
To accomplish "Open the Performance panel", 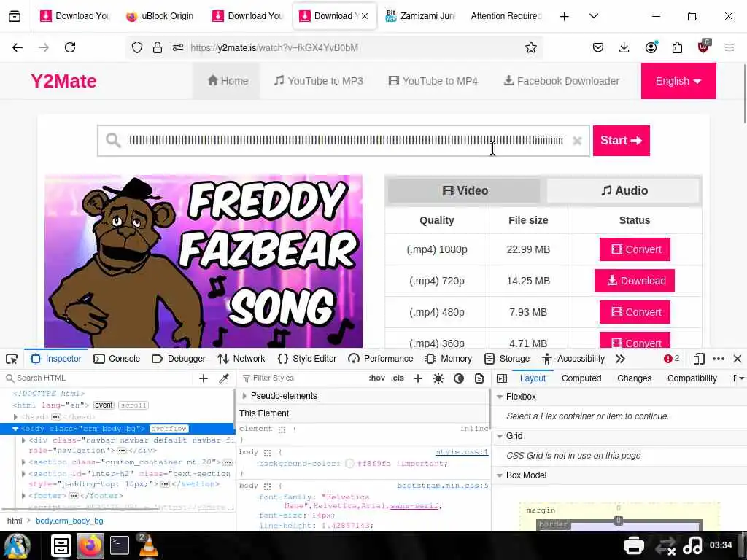I will [x=381, y=359].
